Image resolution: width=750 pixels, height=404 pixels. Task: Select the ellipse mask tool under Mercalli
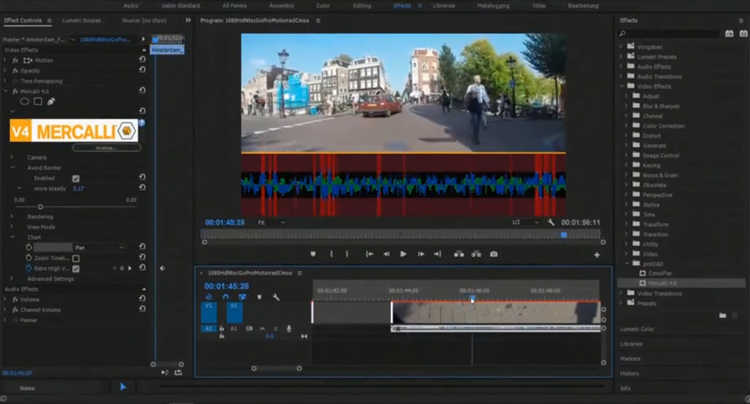click(25, 101)
